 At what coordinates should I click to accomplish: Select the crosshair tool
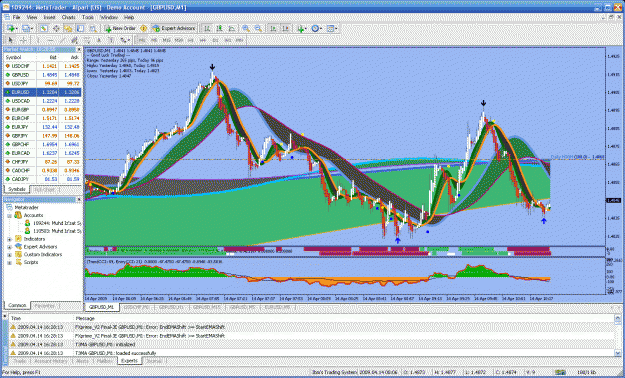23,40
